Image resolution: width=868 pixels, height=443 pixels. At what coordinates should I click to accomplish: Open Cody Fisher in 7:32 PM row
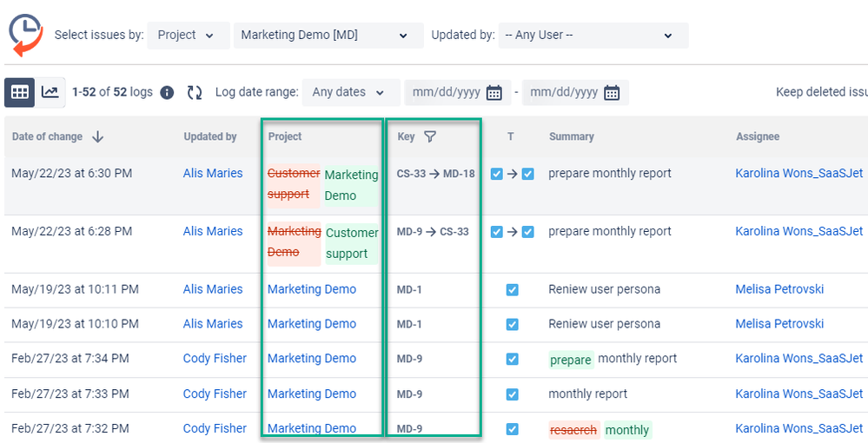pos(215,428)
